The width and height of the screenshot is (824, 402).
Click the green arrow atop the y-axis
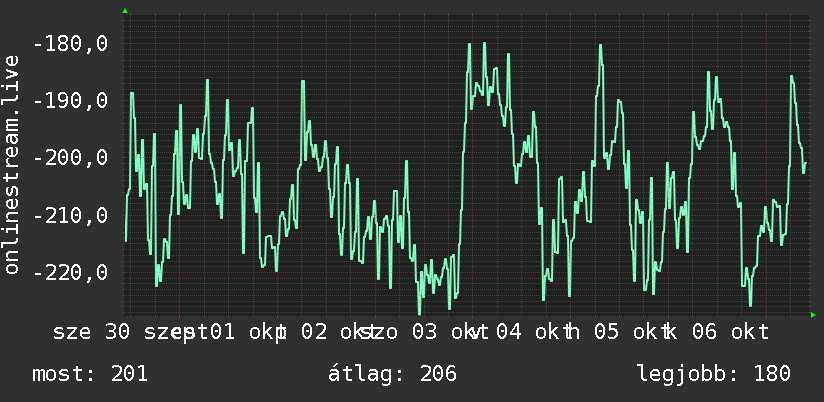(x=125, y=11)
